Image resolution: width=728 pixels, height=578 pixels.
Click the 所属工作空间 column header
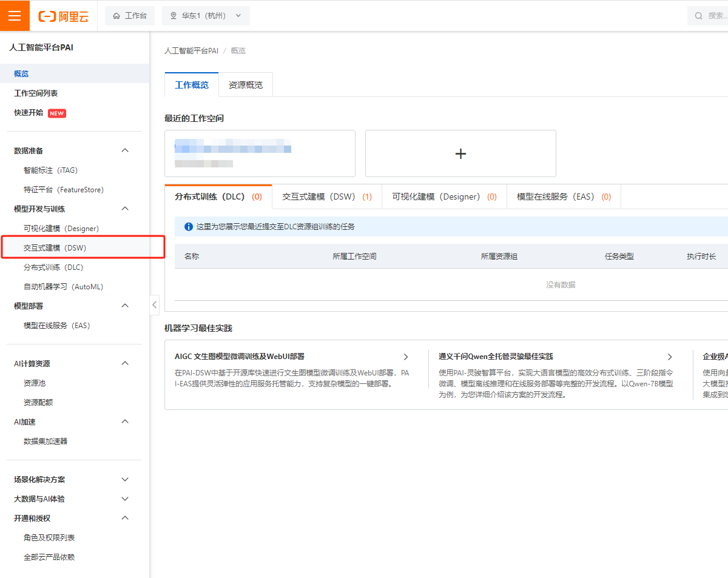(354, 257)
